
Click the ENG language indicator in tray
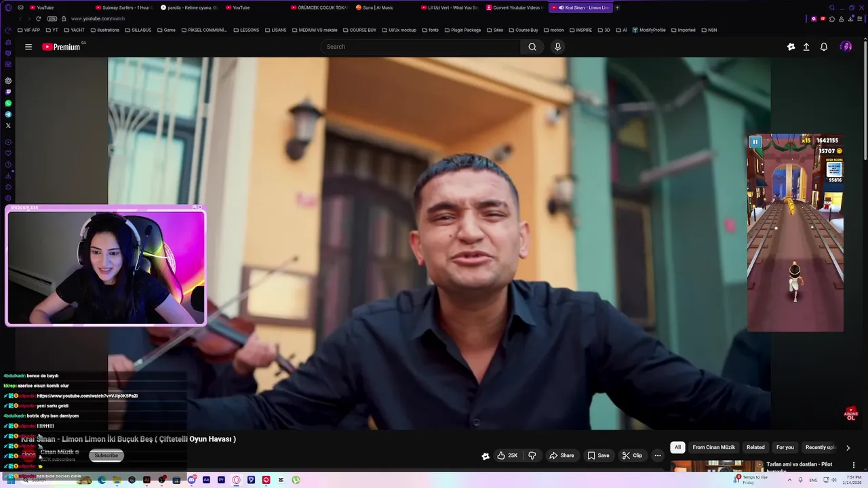click(x=813, y=480)
